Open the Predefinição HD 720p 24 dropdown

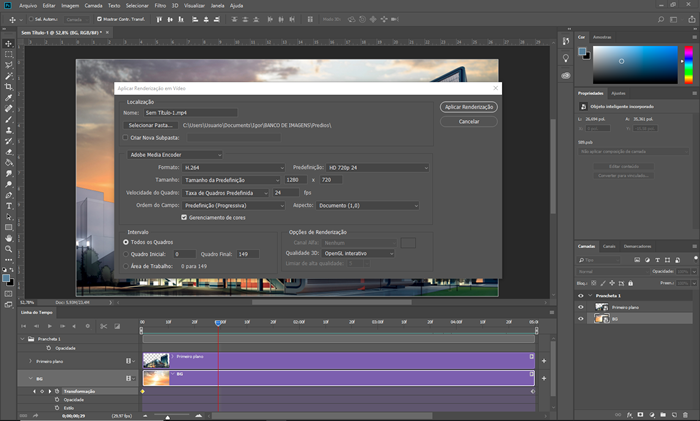(x=377, y=167)
